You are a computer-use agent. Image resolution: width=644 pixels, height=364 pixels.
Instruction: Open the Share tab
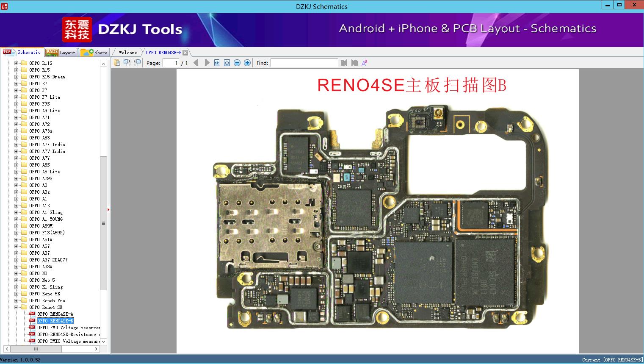click(x=94, y=53)
